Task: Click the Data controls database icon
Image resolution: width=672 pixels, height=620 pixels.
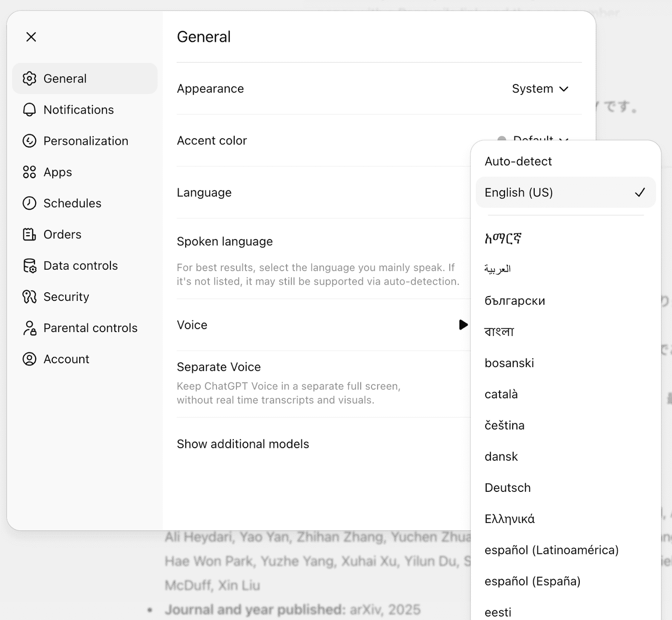Action: 29,266
